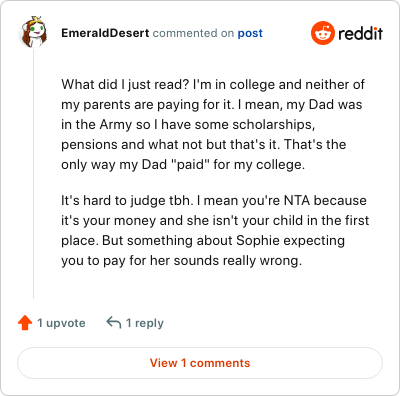
Task: Click the orange upvote arrow icon
Action: (25, 323)
